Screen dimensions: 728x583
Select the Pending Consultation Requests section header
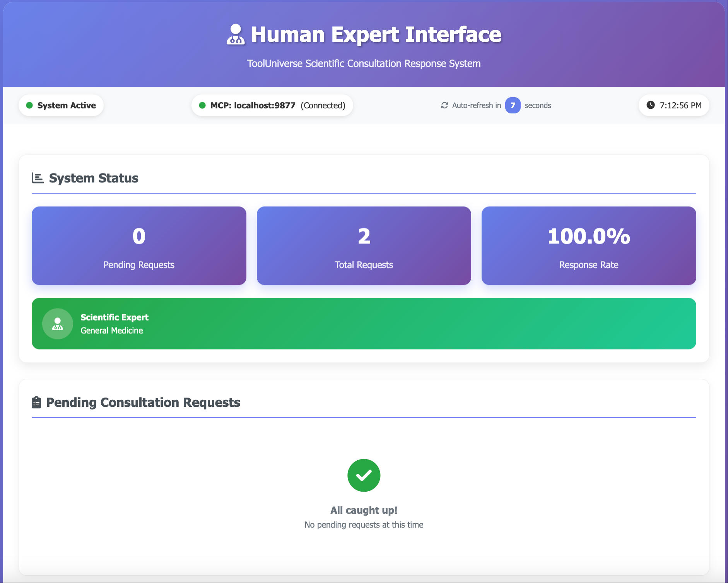[x=143, y=403]
